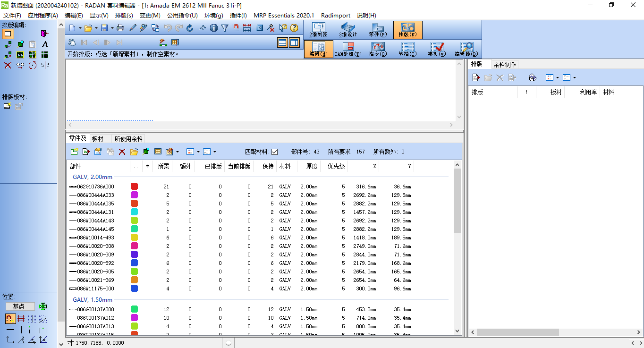This screenshot has width=644, height=348.
Task: Click the red magnet snap icon
Action: pyautogui.click(x=236, y=28)
